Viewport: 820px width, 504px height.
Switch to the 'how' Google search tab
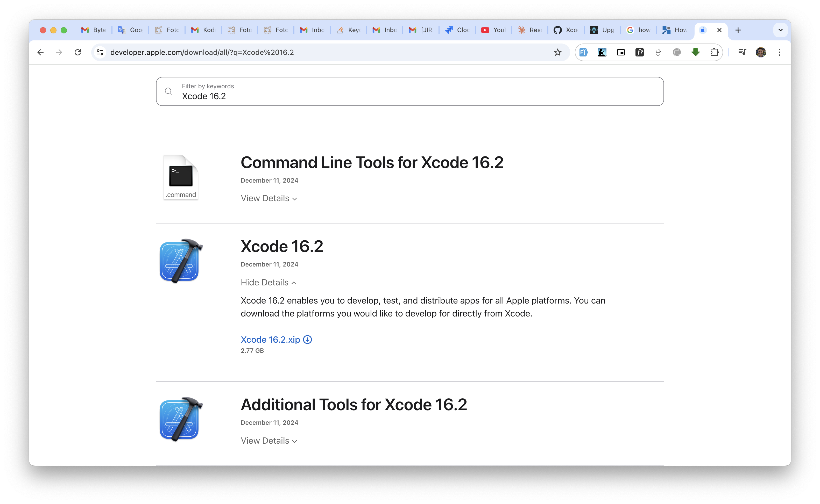click(639, 30)
